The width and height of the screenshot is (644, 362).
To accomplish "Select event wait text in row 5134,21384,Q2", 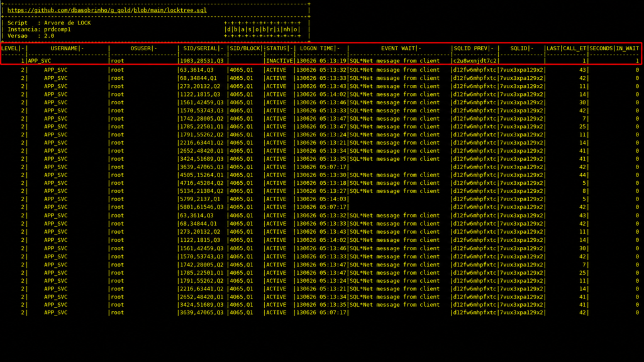I will [x=394, y=191].
